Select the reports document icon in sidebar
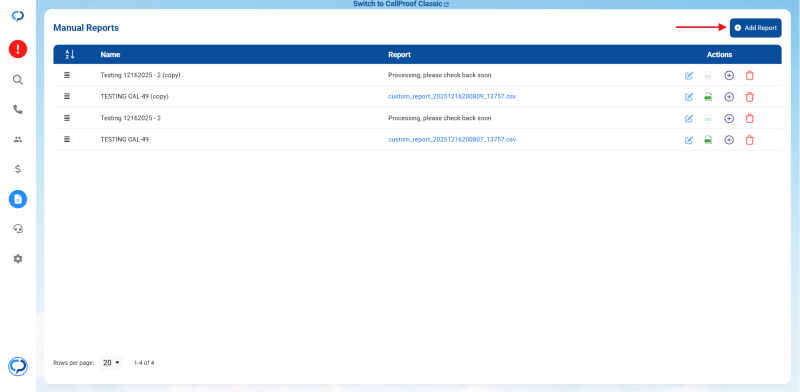800x392 pixels. pyautogui.click(x=18, y=199)
